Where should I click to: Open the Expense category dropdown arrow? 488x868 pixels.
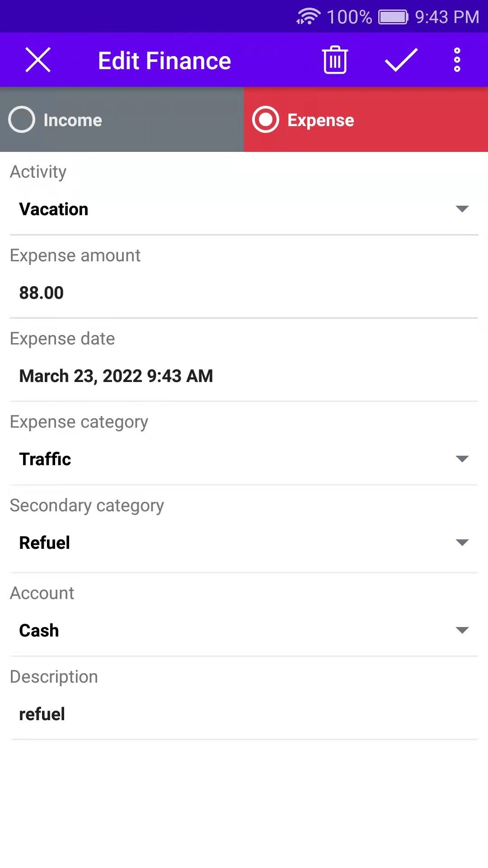[462, 459]
